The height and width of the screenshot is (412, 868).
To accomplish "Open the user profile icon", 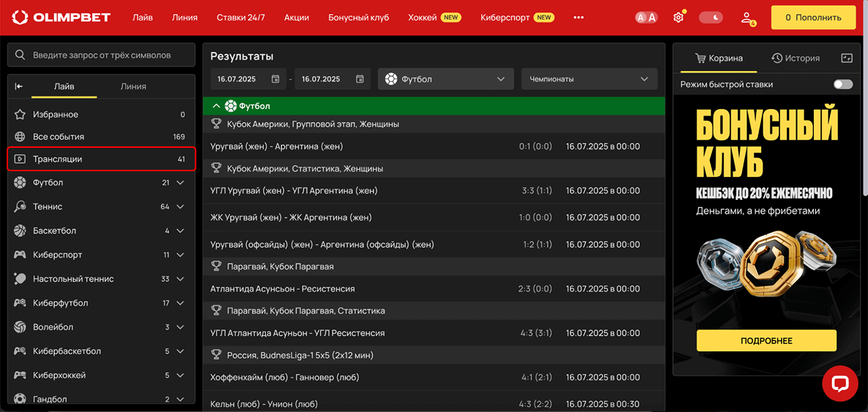I will click(x=747, y=18).
